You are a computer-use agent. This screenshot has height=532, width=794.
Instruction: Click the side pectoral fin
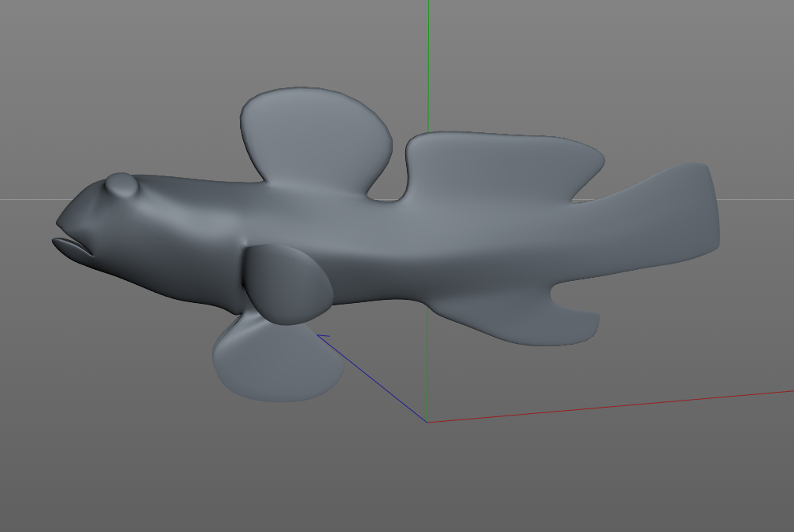pyautogui.click(x=288, y=284)
